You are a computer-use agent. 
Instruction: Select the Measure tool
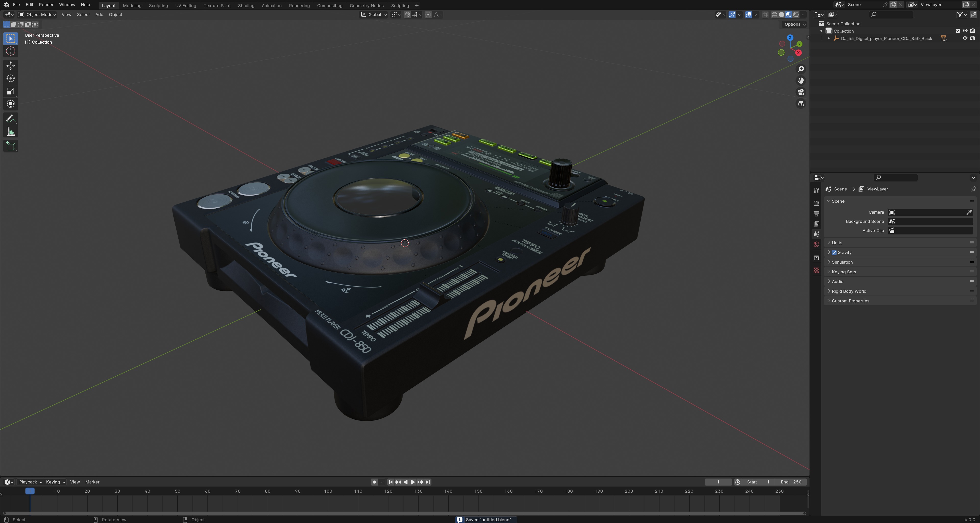point(11,132)
